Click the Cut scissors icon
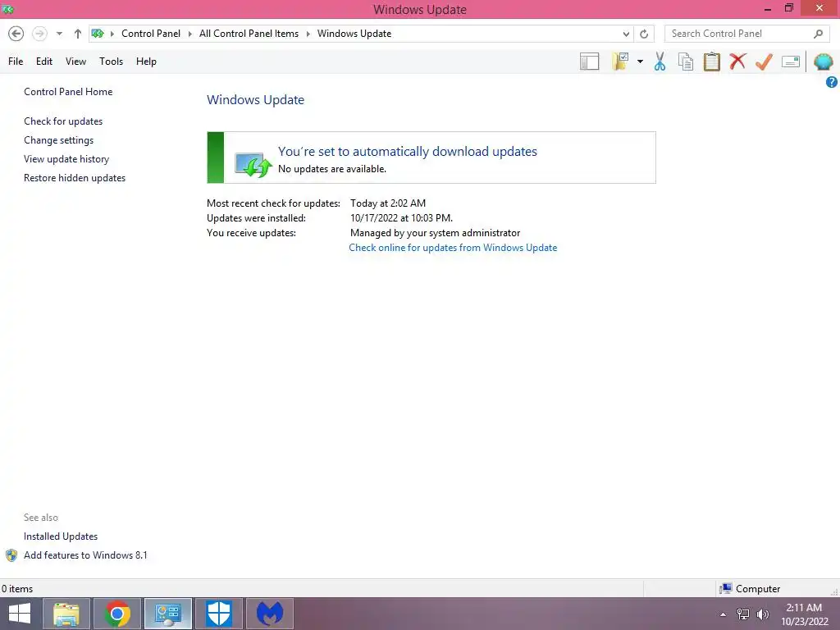The height and width of the screenshot is (630, 840). pos(660,62)
